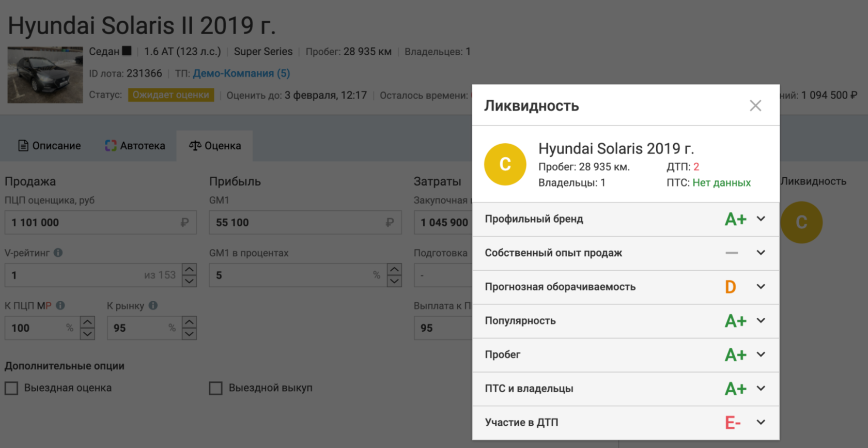Decrease К рынку percent
Screen dimensions: 868x448
[190, 334]
